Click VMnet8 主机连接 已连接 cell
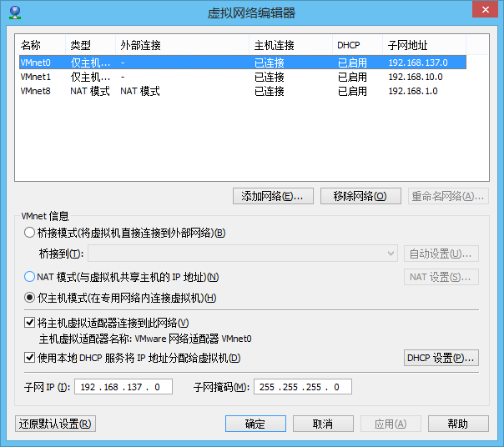This screenshot has width=504, height=447. click(270, 91)
